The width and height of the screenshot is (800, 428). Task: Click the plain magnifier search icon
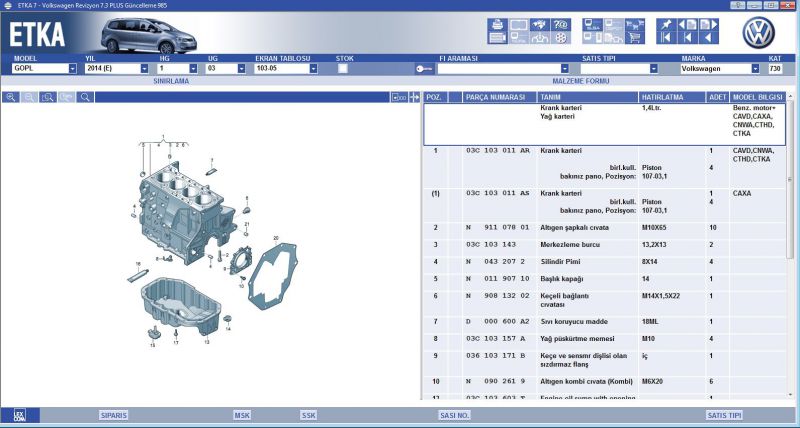click(85, 97)
